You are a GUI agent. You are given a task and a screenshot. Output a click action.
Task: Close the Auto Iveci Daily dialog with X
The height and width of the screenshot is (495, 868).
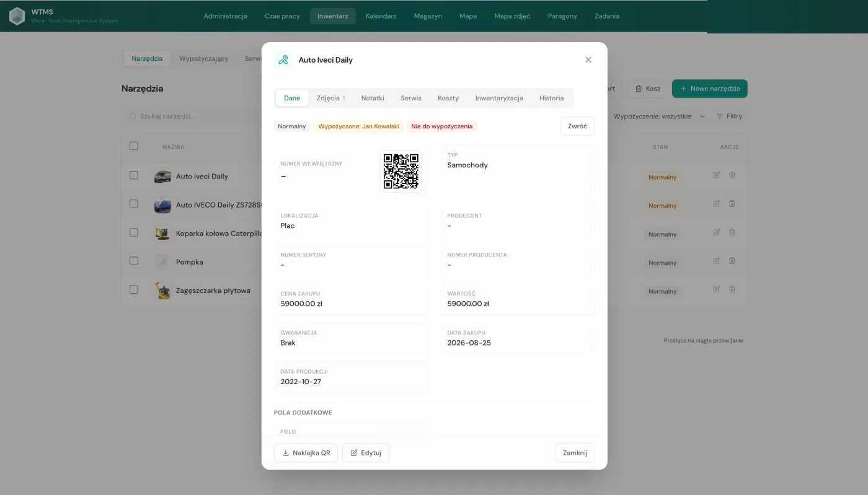pyautogui.click(x=588, y=60)
